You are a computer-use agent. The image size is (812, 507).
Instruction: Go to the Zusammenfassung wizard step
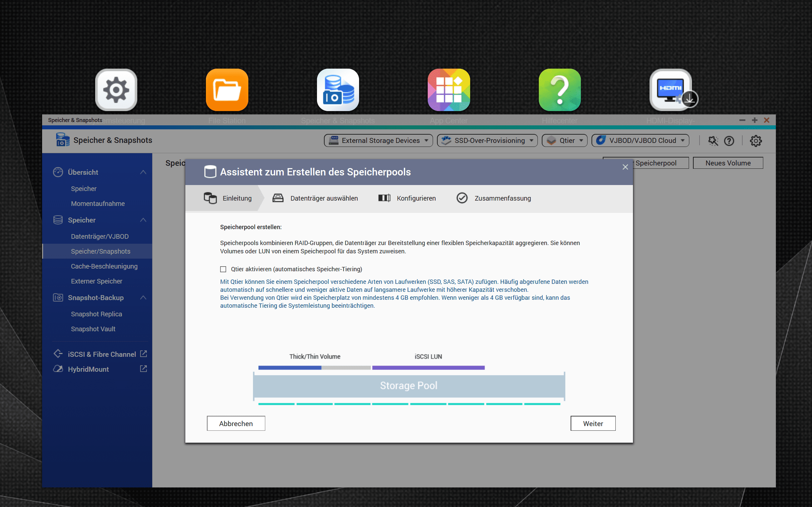(494, 198)
